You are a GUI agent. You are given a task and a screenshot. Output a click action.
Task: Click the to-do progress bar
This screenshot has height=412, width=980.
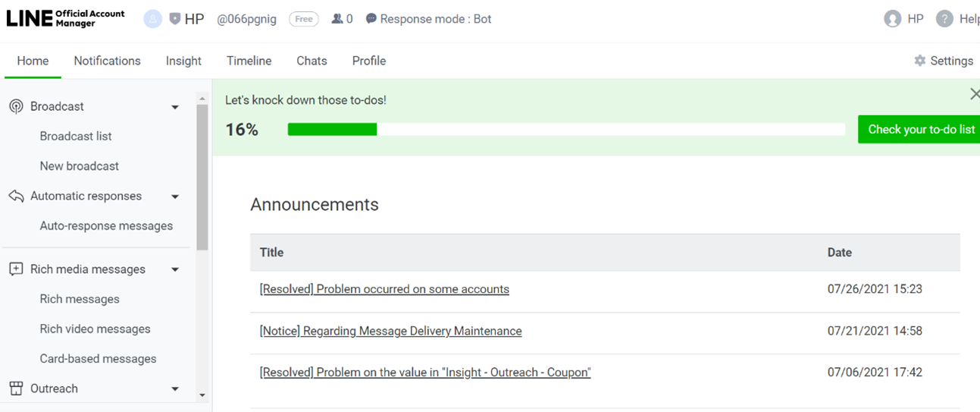tap(565, 130)
